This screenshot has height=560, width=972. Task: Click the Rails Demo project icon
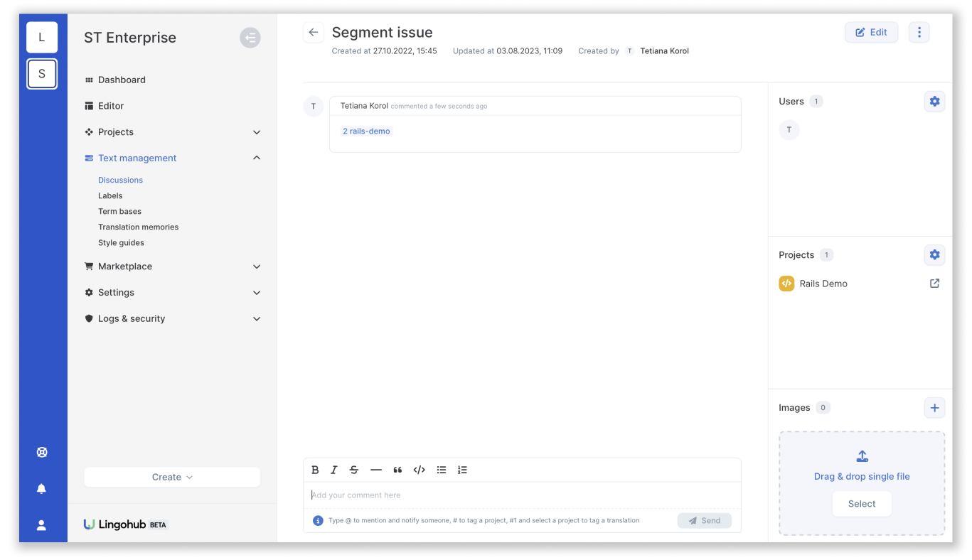(786, 284)
